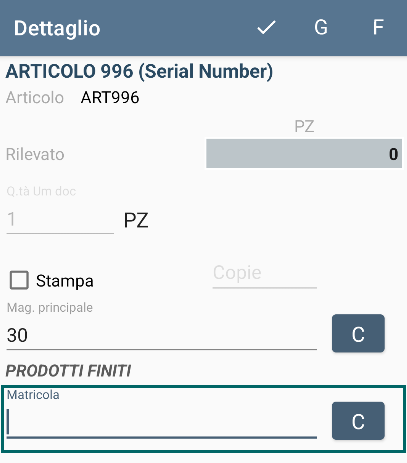Tap the F action in the header
The height and width of the screenshot is (463, 407).
[x=378, y=27]
